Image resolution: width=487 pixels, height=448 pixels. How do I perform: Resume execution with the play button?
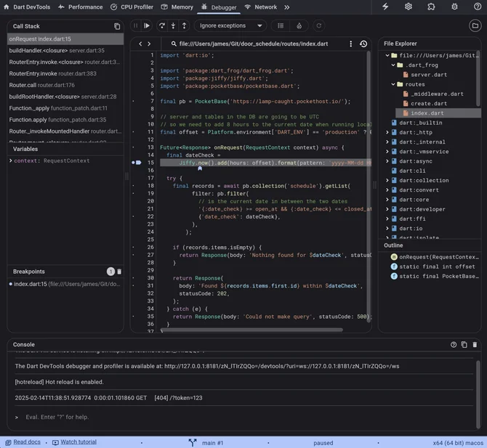(147, 25)
